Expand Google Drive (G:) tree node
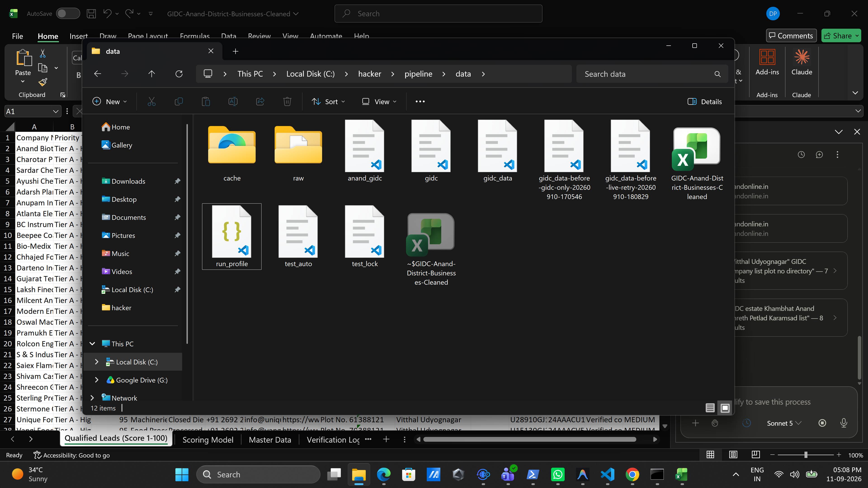The width and height of the screenshot is (868, 488). (97, 380)
